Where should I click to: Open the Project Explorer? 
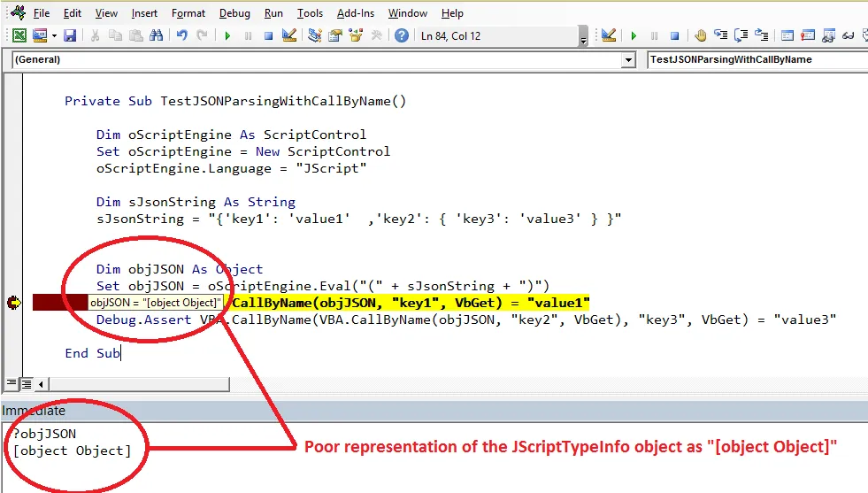[314, 36]
